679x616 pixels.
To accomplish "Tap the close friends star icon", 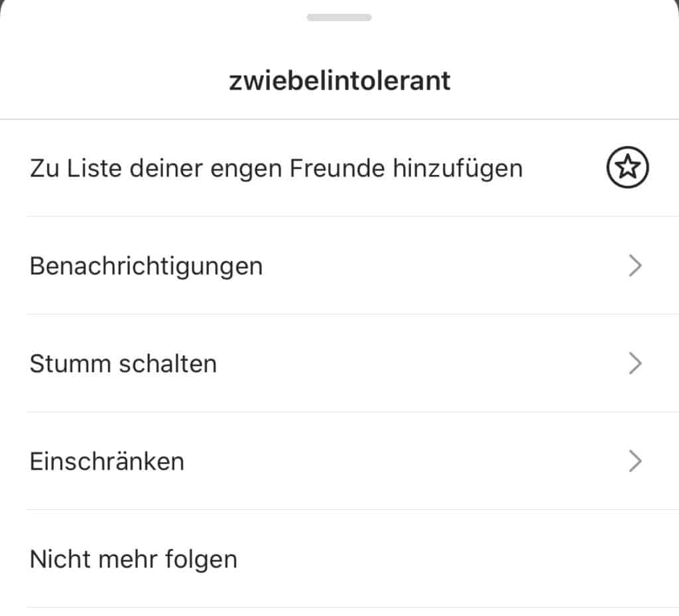I will 627,167.
